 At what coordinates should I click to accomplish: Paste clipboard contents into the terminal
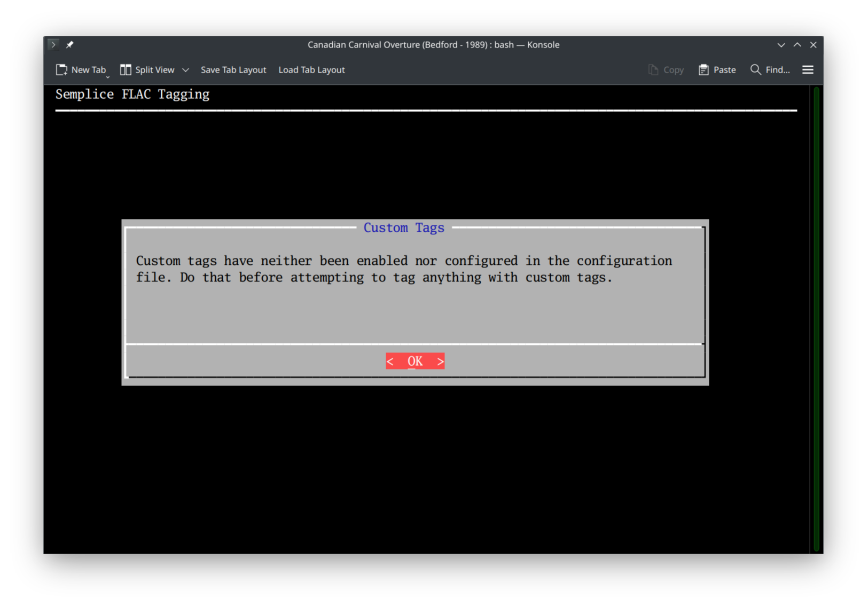[x=717, y=69]
